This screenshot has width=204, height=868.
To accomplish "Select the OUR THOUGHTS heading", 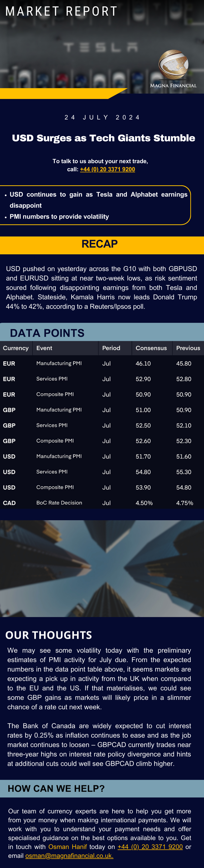I will point(49,635).
